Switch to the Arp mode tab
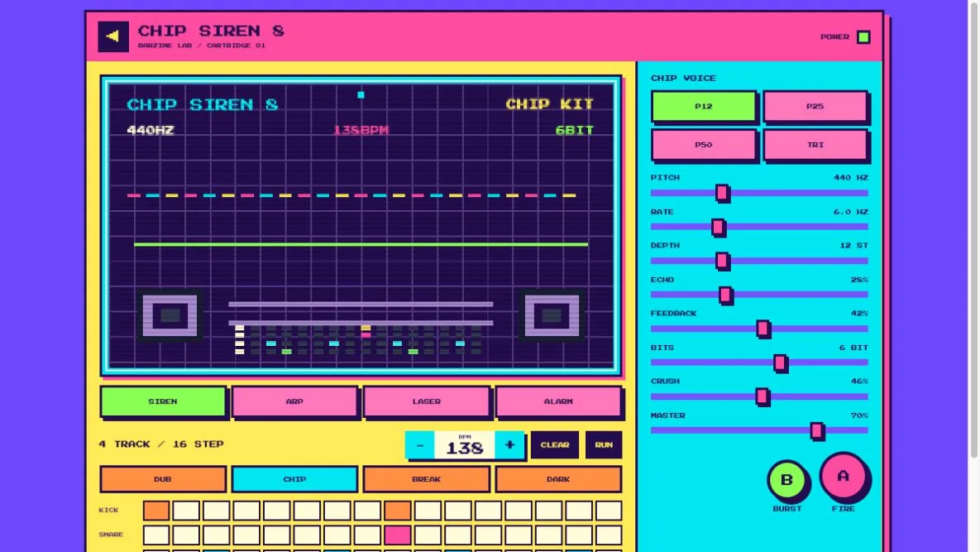 coord(294,401)
